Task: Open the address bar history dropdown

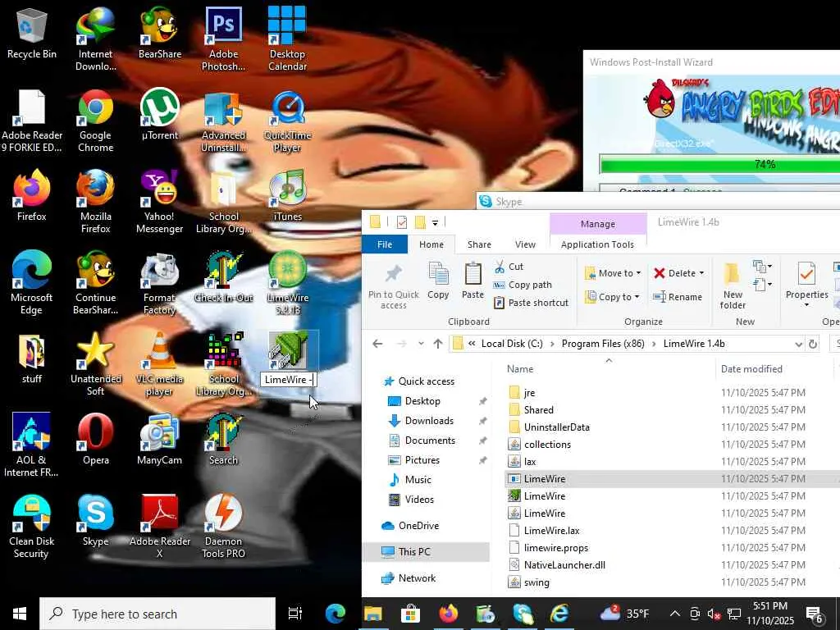Action: click(x=798, y=345)
